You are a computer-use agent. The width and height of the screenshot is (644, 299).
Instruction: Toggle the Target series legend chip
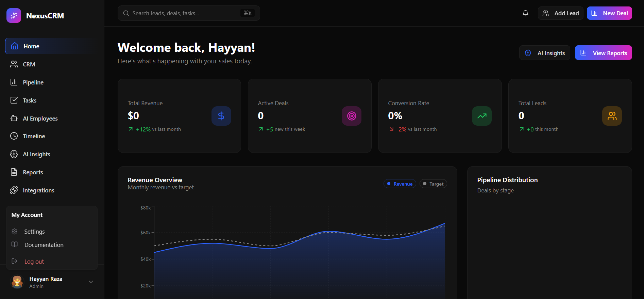[x=433, y=184]
